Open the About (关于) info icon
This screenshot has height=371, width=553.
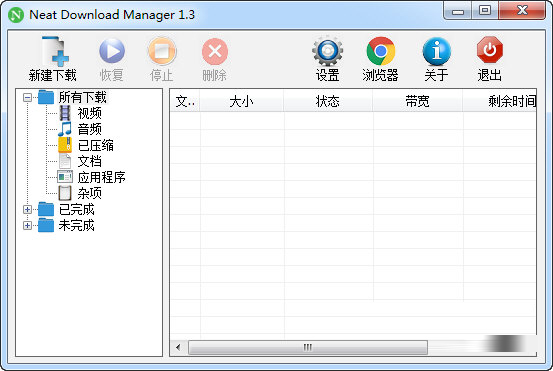tap(437, 51)
